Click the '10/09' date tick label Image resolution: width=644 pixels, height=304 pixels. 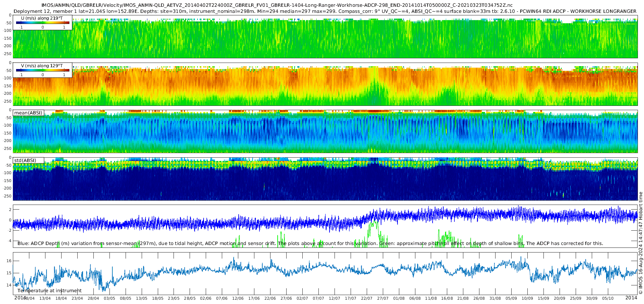(527, 298)
